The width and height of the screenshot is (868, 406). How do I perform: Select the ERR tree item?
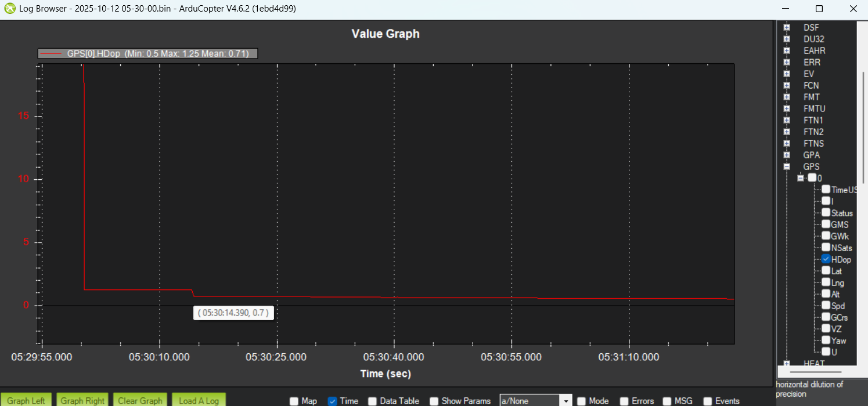(812, 62)
